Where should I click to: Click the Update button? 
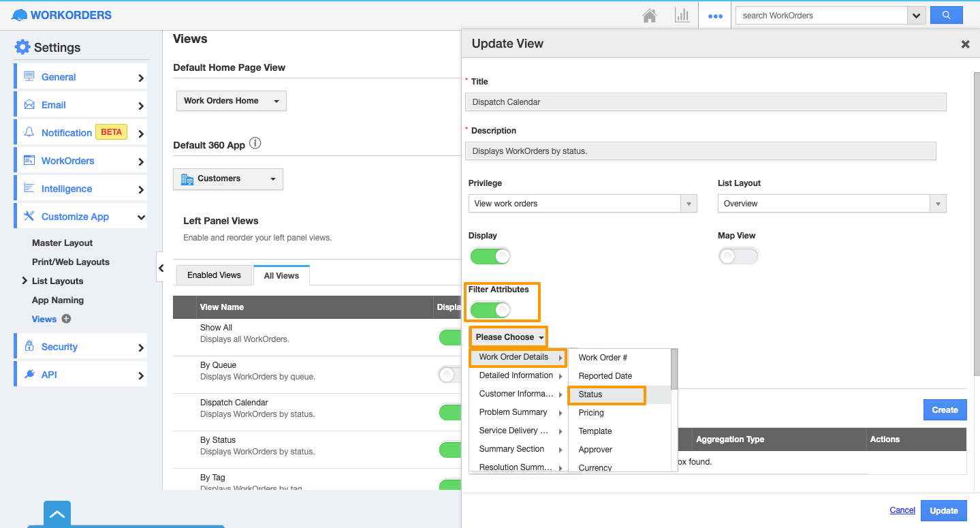click(943, 510)
